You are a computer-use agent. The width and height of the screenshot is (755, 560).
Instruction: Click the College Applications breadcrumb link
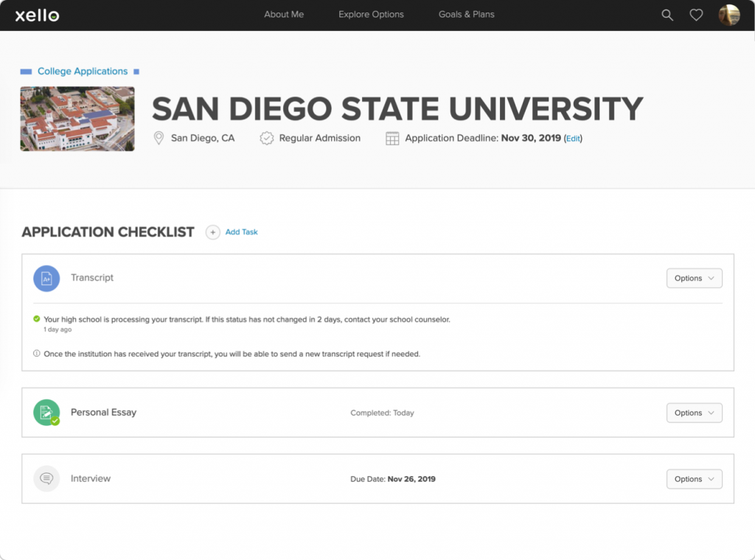tap(83, 71)
